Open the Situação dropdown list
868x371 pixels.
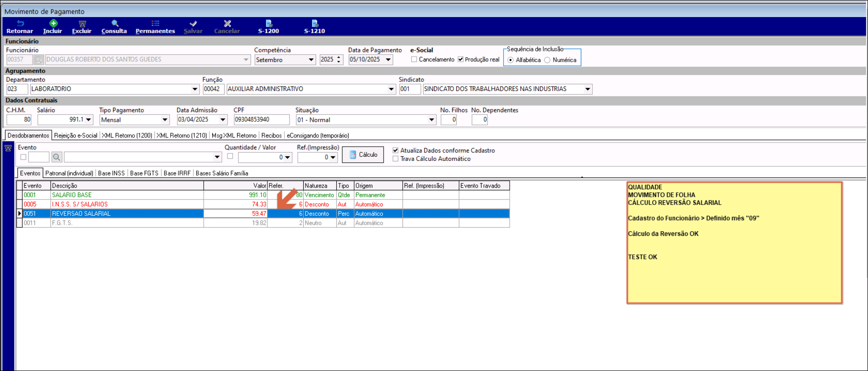431,120
